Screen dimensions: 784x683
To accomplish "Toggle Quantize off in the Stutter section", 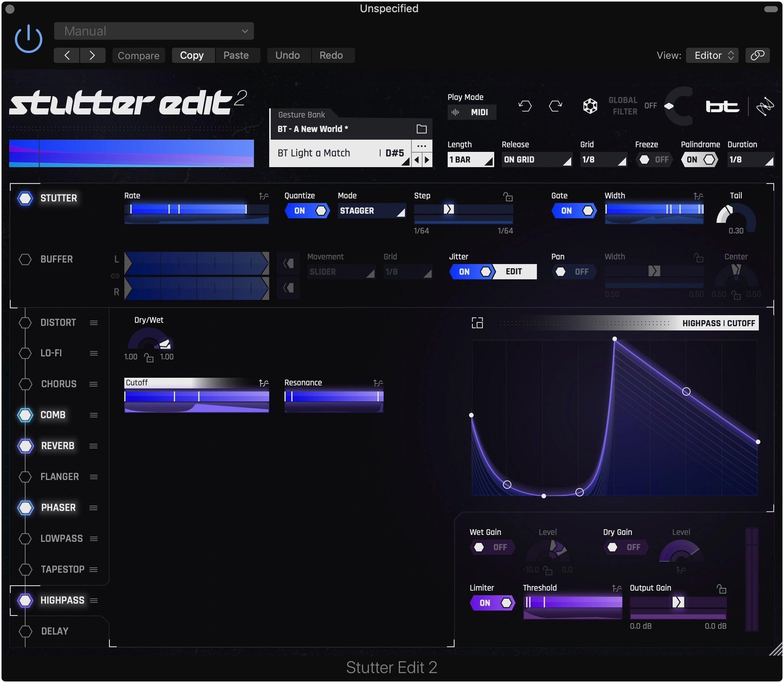I will tap(307, 211).
